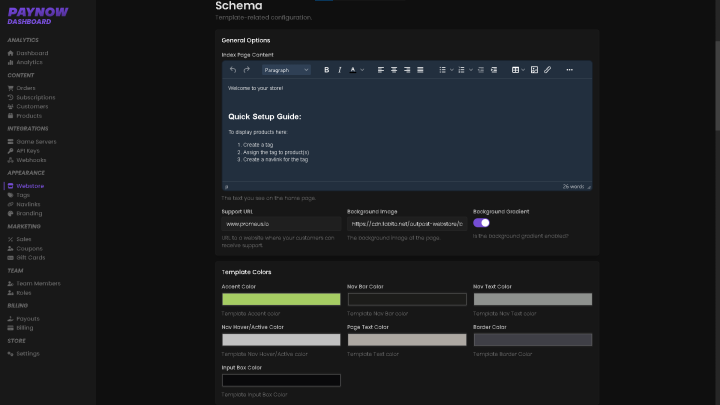Open Game Servers in the sidebar

click(38, 142)
